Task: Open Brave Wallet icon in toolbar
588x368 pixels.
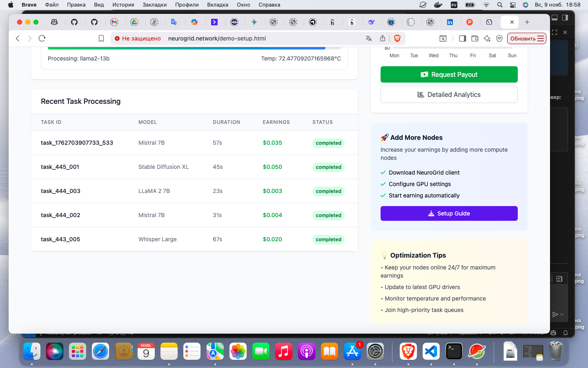Action: click(x=475, y=38)
